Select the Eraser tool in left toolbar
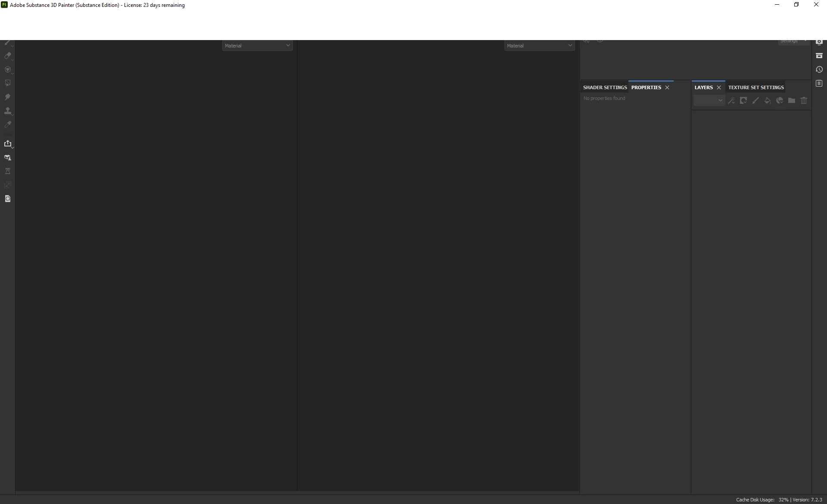The height and width of the screenshot is (504, 827). coord(7,56)
